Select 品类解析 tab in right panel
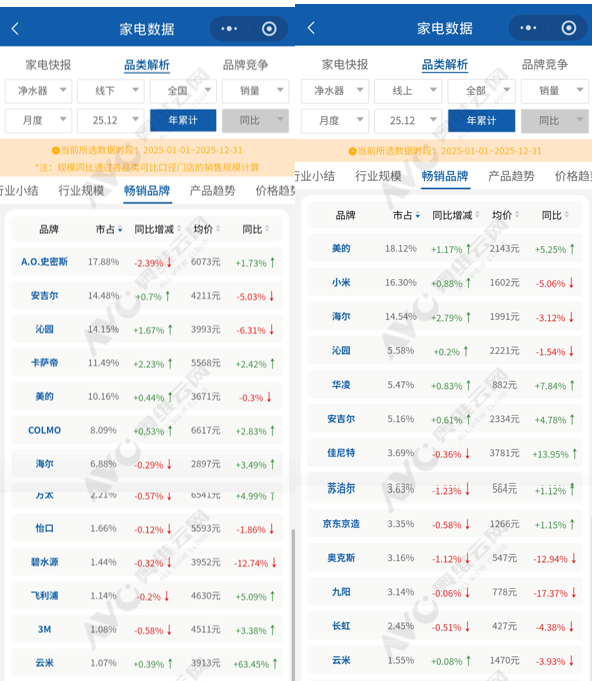Viewport: 592px width, 681px height. (445, 65)
